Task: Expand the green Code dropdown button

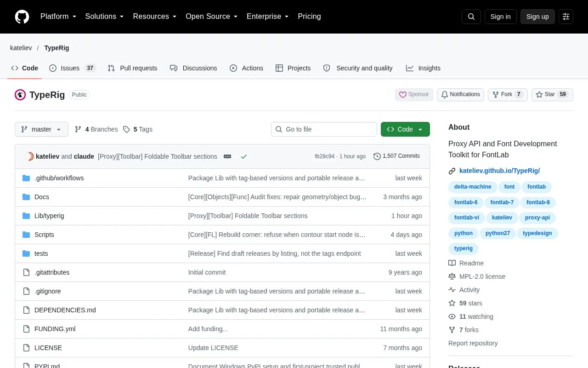Action: (x=405, y=129)
